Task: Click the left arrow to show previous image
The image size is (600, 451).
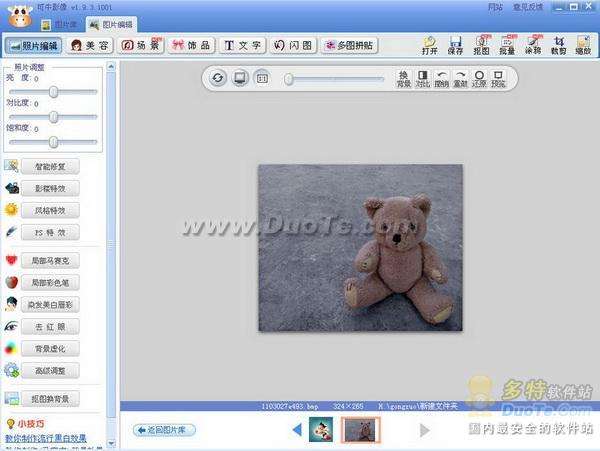Action: 297,430
